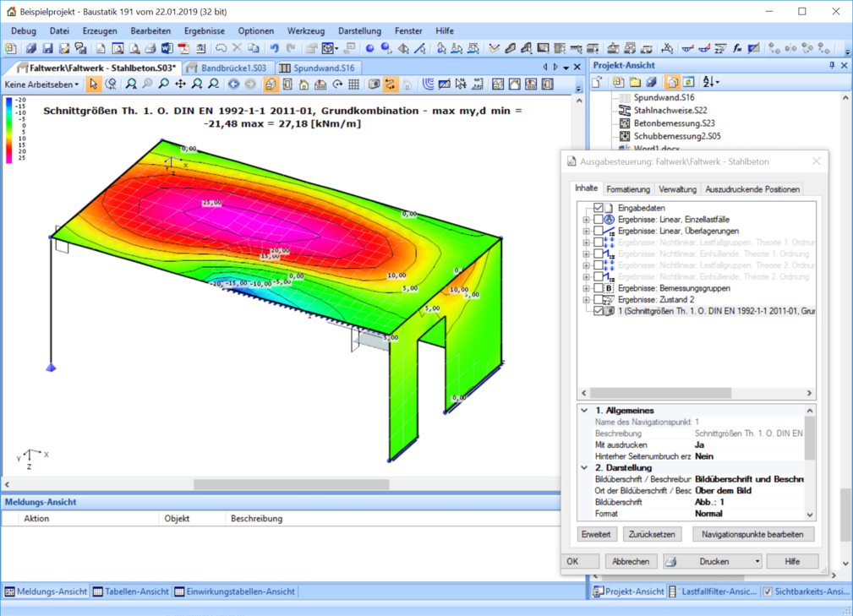Collapse the 1. Allgemeines property section
Viewport: 853px width, 616px height.
pos(584,411)
